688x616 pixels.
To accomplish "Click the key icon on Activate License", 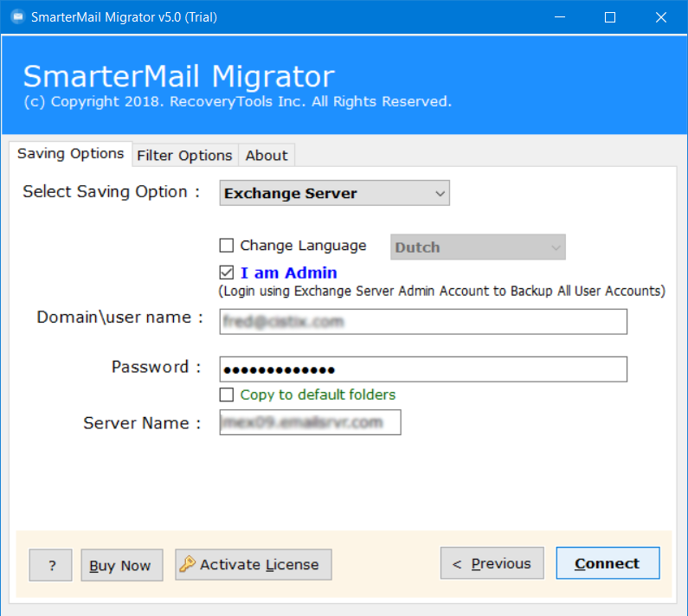I will tap(187, 564).
